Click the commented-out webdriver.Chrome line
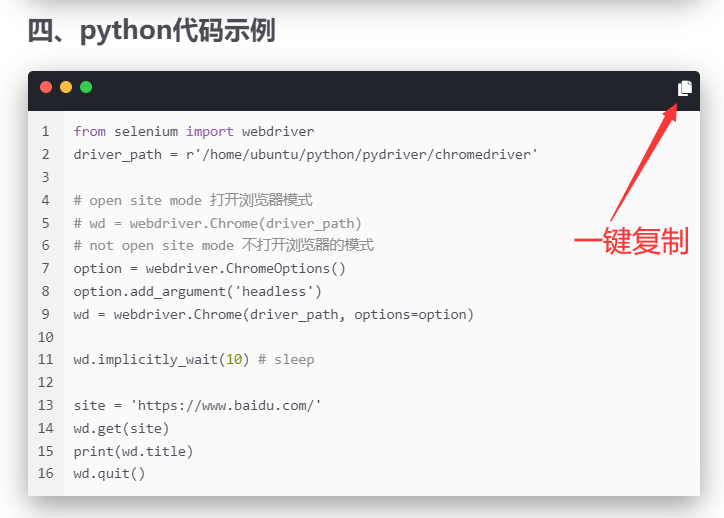 [217, 223]
